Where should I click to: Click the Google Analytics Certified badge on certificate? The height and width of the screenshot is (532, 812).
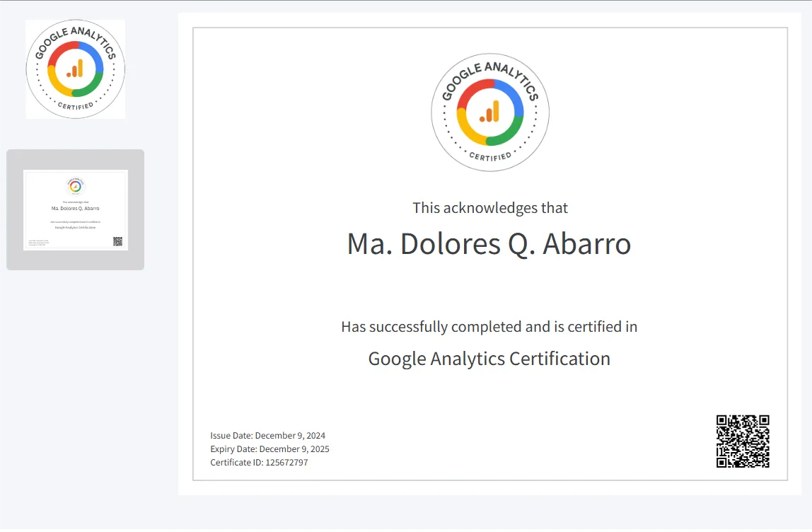click(x=490, y=112)
